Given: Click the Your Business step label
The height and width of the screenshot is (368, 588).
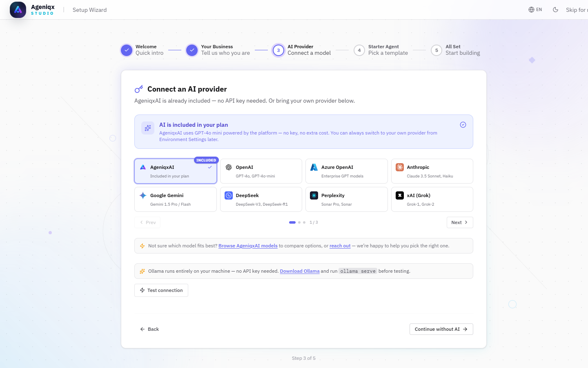Looking at the screenshot, I should 217,47.
